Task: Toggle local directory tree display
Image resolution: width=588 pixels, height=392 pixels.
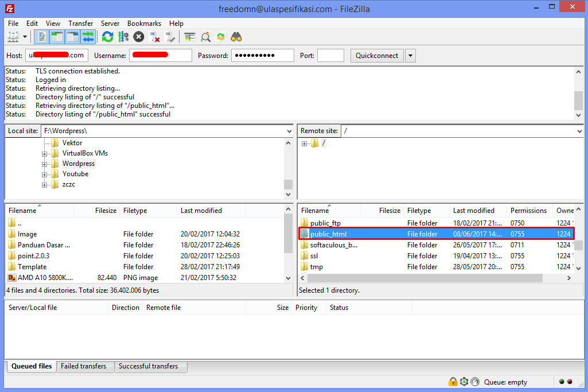Action: (57, 37)
